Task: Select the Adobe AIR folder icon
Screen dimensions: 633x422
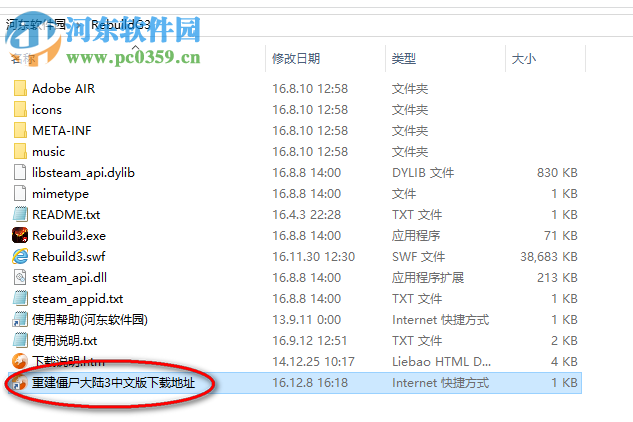Action: point(20,88)
